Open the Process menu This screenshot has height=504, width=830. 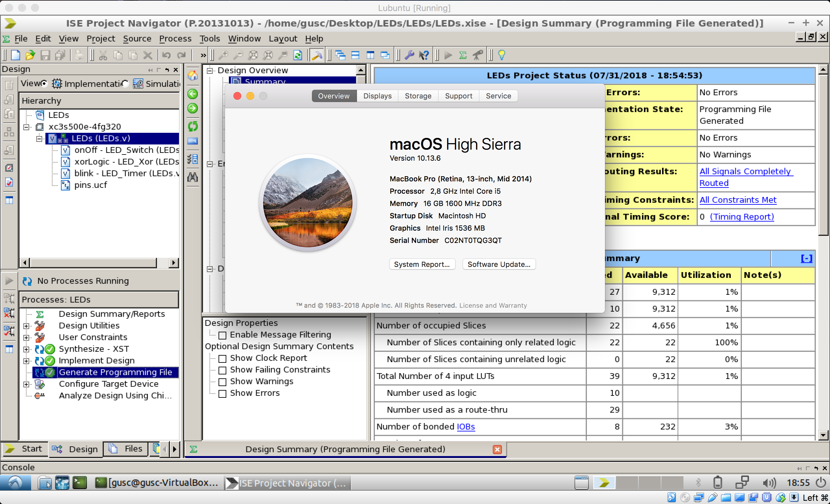[175, 39]
